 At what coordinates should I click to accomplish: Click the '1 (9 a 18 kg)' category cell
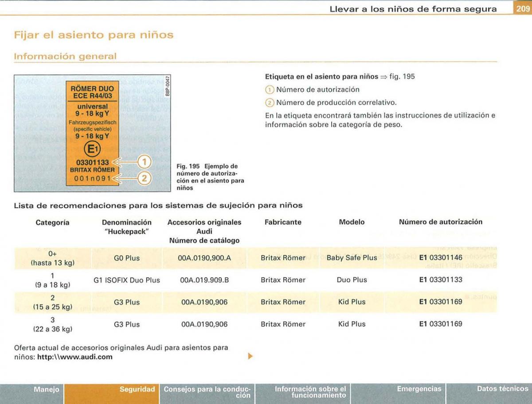tap(52, 280)
